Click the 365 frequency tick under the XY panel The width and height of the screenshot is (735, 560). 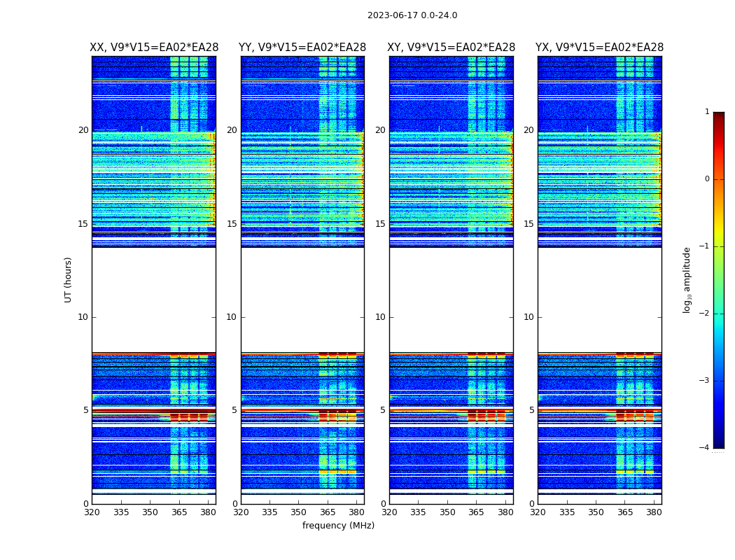tap(476, 512)
